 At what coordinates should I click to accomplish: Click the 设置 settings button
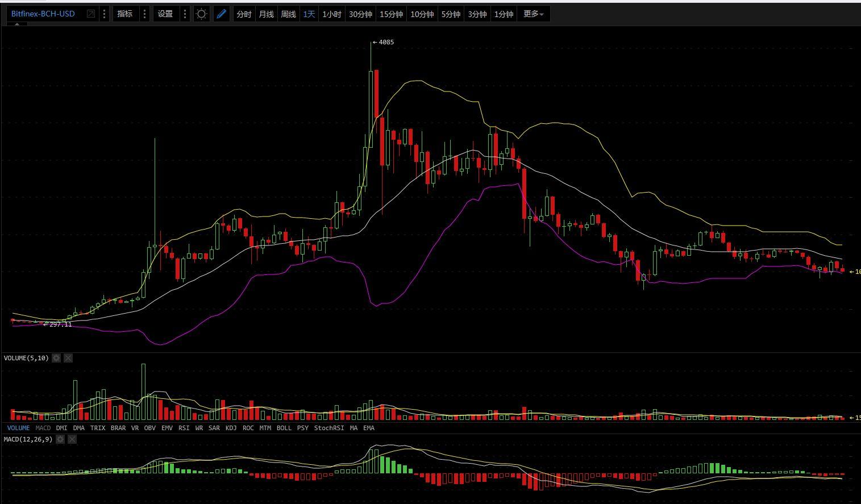click(165, 14)
